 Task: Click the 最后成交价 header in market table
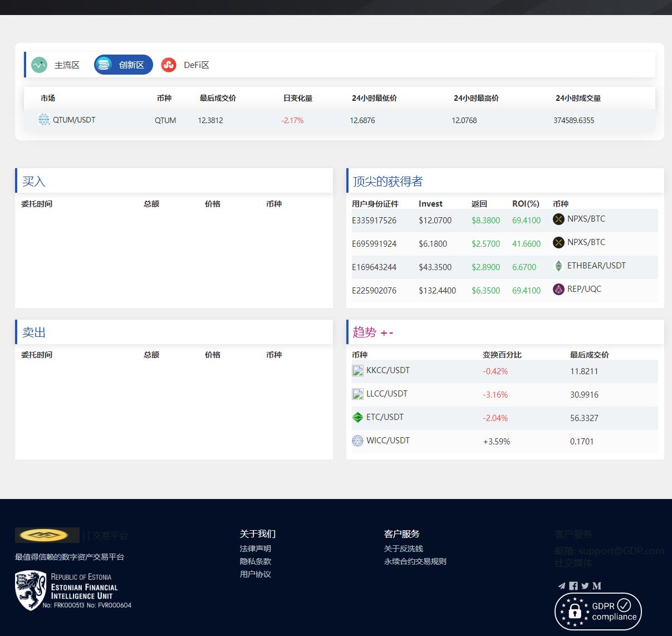tap(218, 98)
